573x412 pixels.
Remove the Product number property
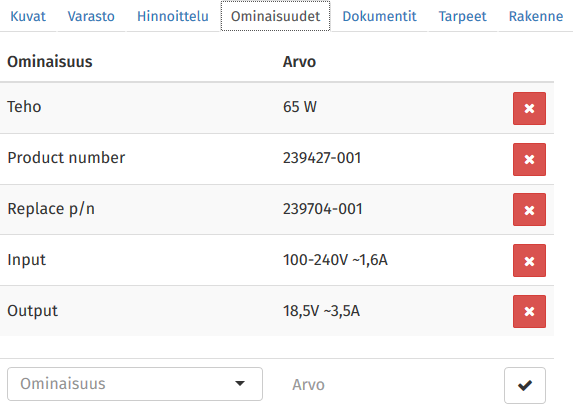[529, 159]
